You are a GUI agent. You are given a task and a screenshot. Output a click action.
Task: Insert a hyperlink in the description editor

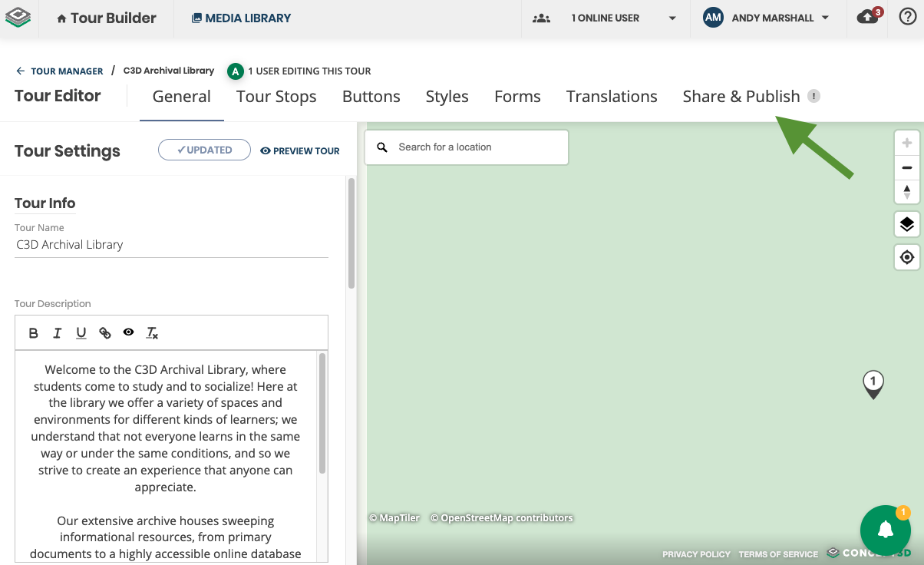point(104,332)
